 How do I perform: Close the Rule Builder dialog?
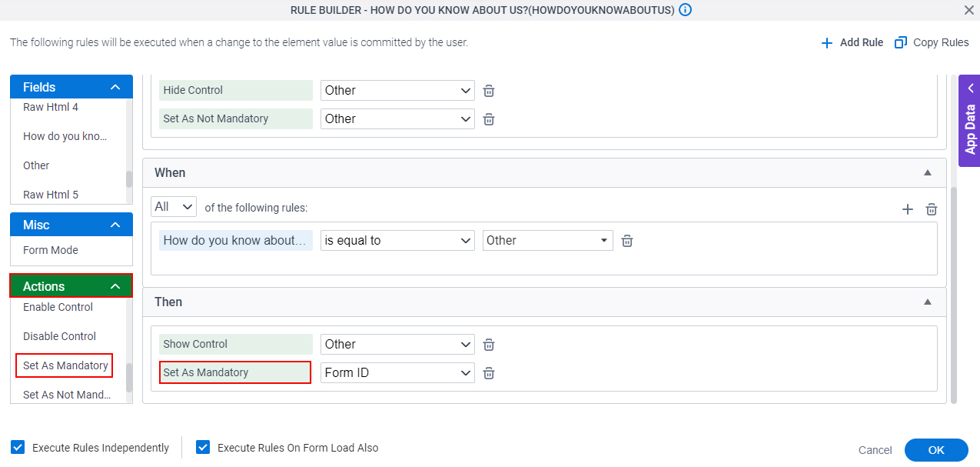point(968,10)
